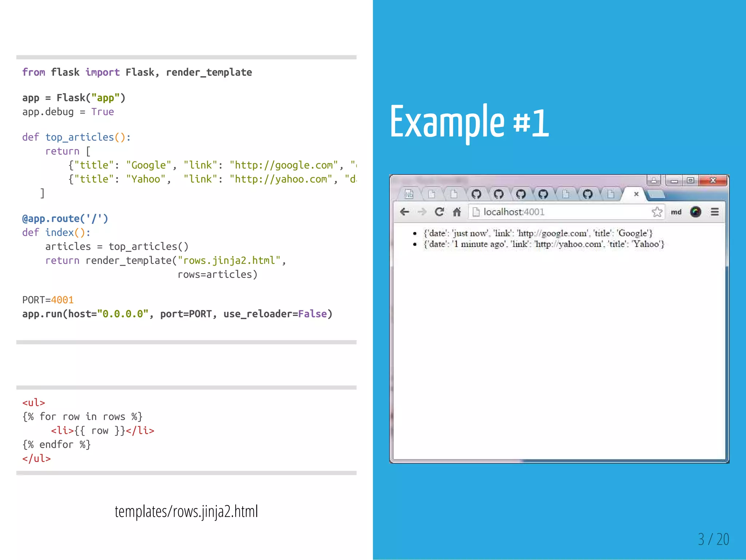Screen dimensions: 746x560
Task: Click the user profile button in title bar
Action: (x=654, y=180)
